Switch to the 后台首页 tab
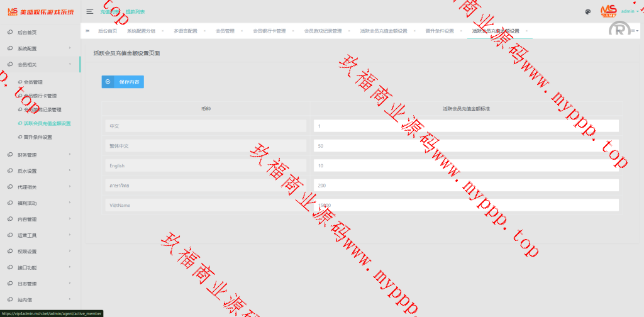Screen dimensions: 644x317 point(108,31)
